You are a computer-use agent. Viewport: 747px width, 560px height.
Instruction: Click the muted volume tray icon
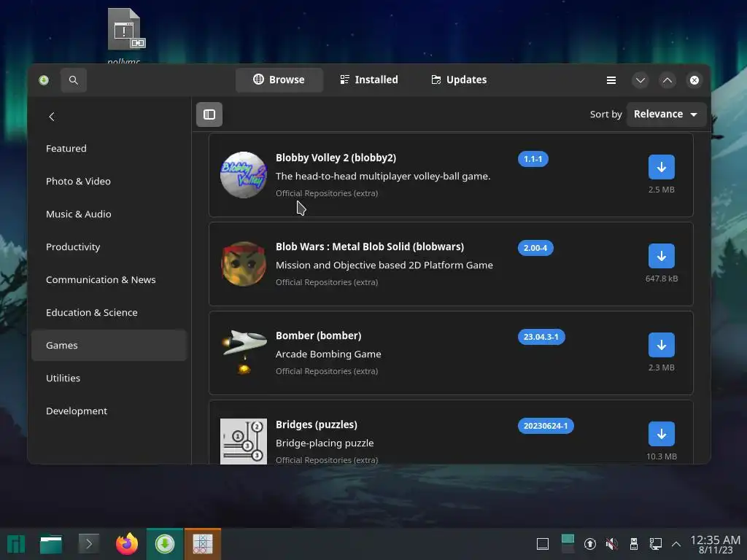(612, 544)
